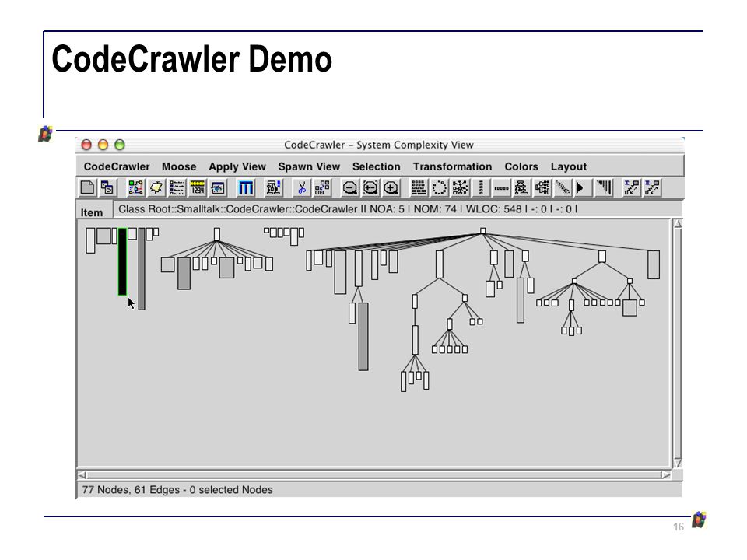Click the eye inspector toolbar icon
Screen dimensions: 747x560
(218, 187)
